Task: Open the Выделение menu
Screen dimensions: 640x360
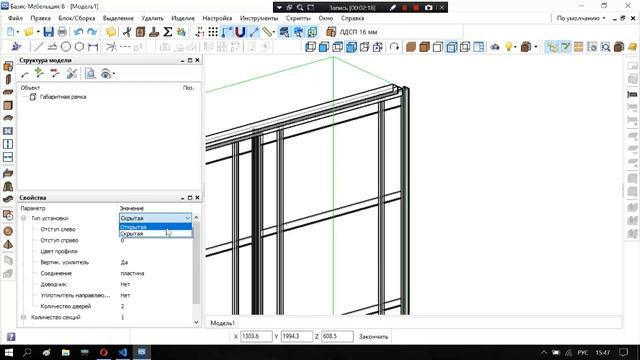Action: click(118, 18)
